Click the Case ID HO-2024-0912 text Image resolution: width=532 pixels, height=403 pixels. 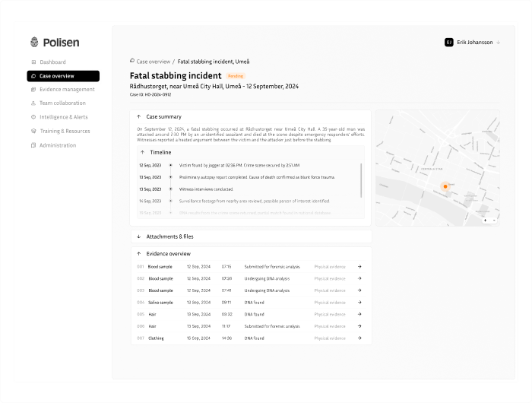coord(150,95)
